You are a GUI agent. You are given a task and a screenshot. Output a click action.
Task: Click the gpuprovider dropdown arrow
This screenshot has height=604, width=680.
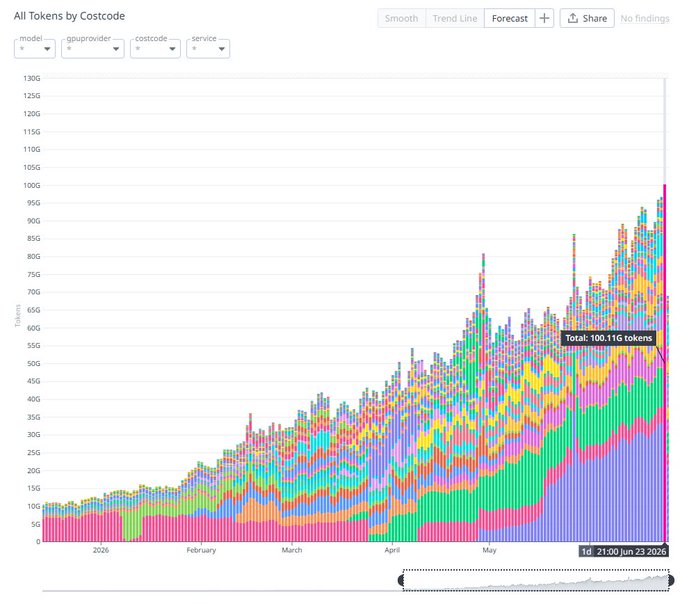[116, 49]
